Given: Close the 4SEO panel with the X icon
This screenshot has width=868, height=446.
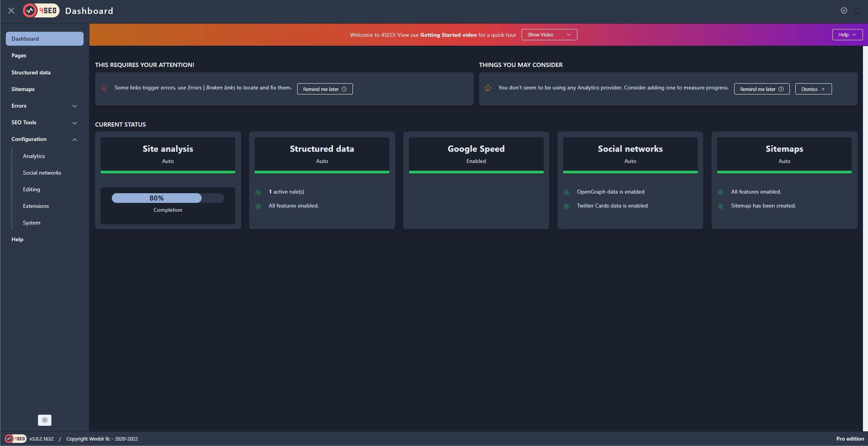Looking at the screenshot, I should pos(11,11).
